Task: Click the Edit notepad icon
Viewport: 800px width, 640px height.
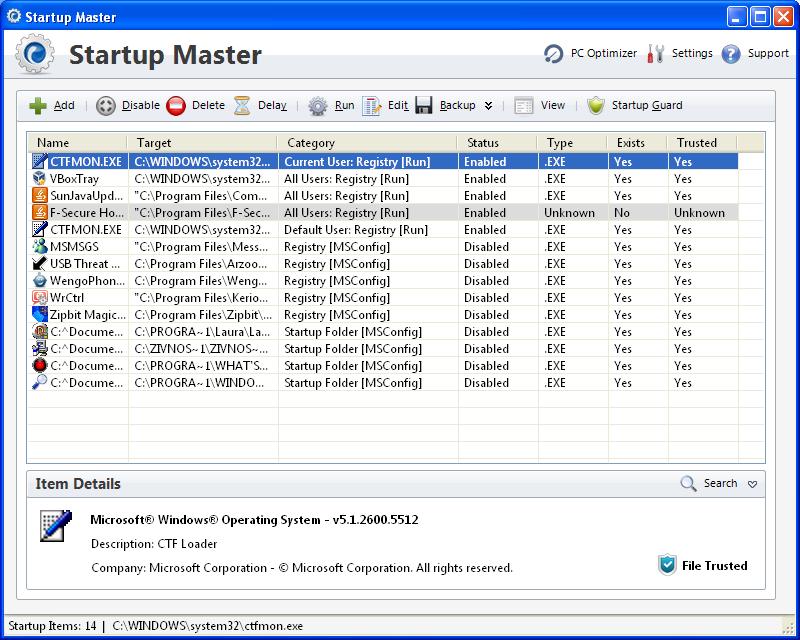Action: coord(372,106)
